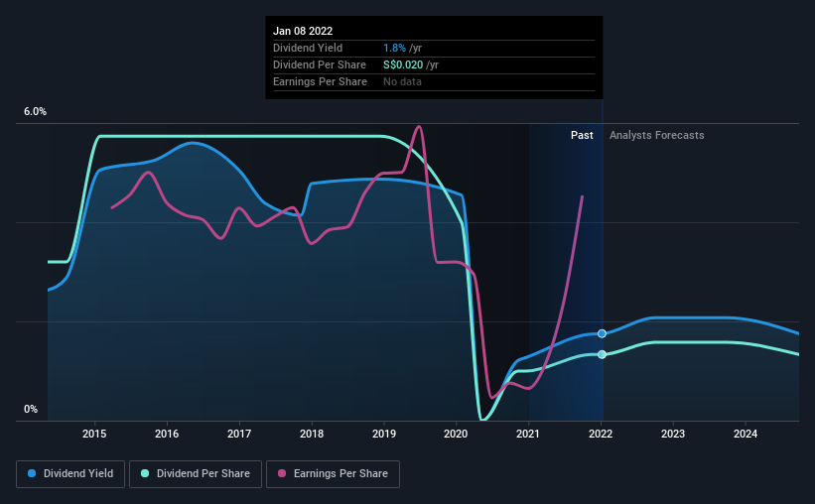Screen dimensions: 815x504
Task: Click the teal Dividend Per Share legend dot
Action: tap(145, 473)
